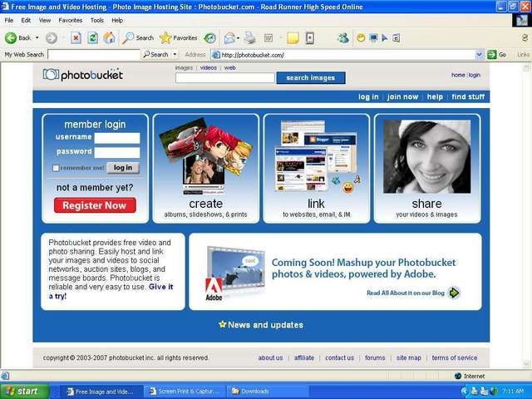
Task: Open the View menu
Action: [x=44, y=20]
